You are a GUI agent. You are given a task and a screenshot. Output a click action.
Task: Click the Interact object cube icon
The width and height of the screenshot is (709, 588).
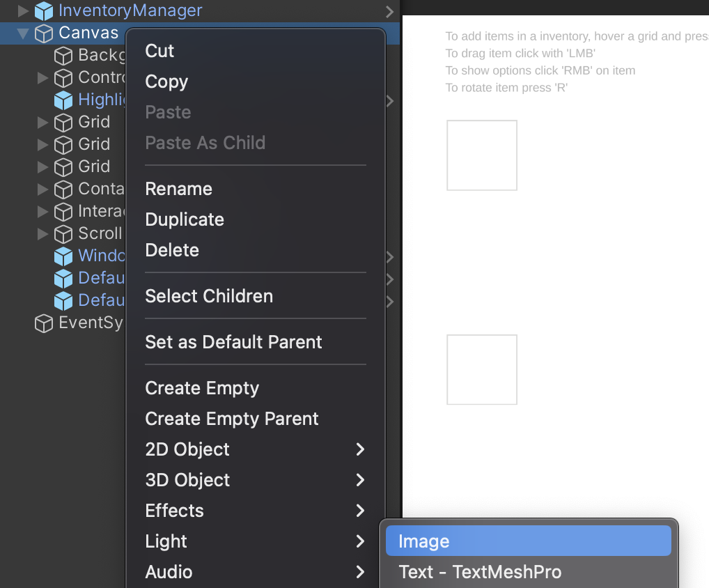(63, 212)
